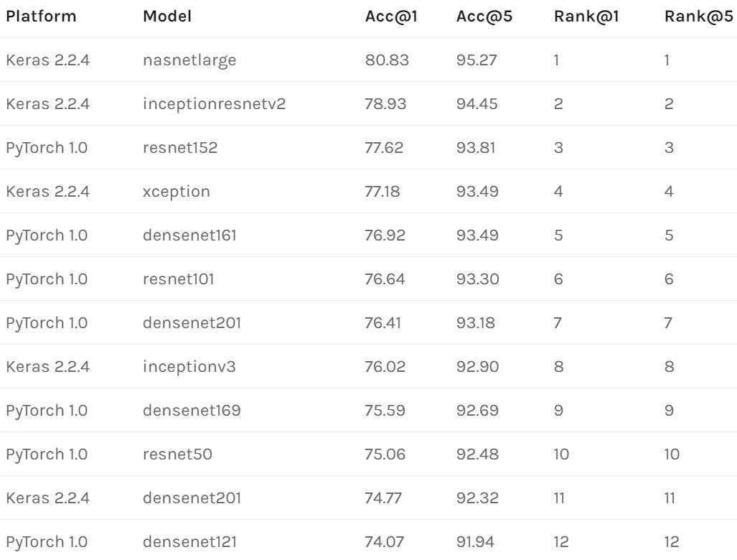737x560 pixels.
Task: Click the densenet161 model name
Action: click(x=190, y=235)
